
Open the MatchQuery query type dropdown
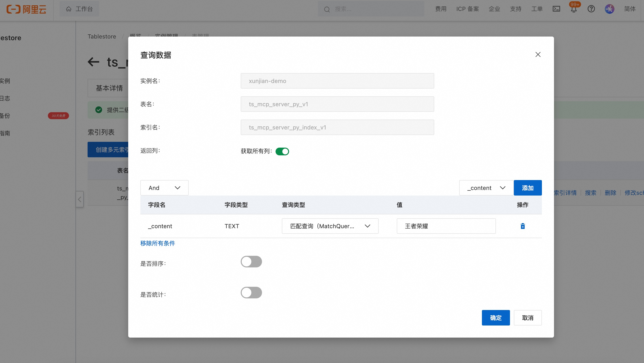[330, 226]
